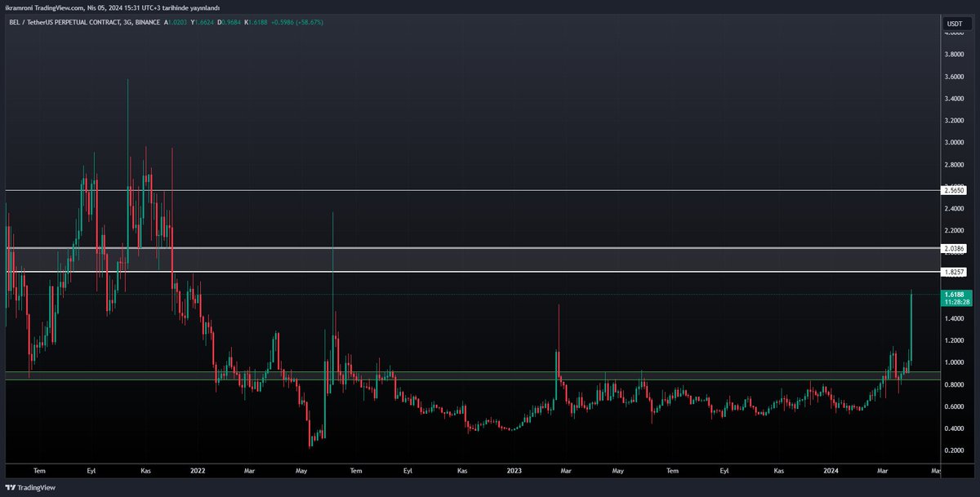Viewport: 980px width, 497px height.
Task: Click the 2022 label on time axis
Action: click(197, 470)
